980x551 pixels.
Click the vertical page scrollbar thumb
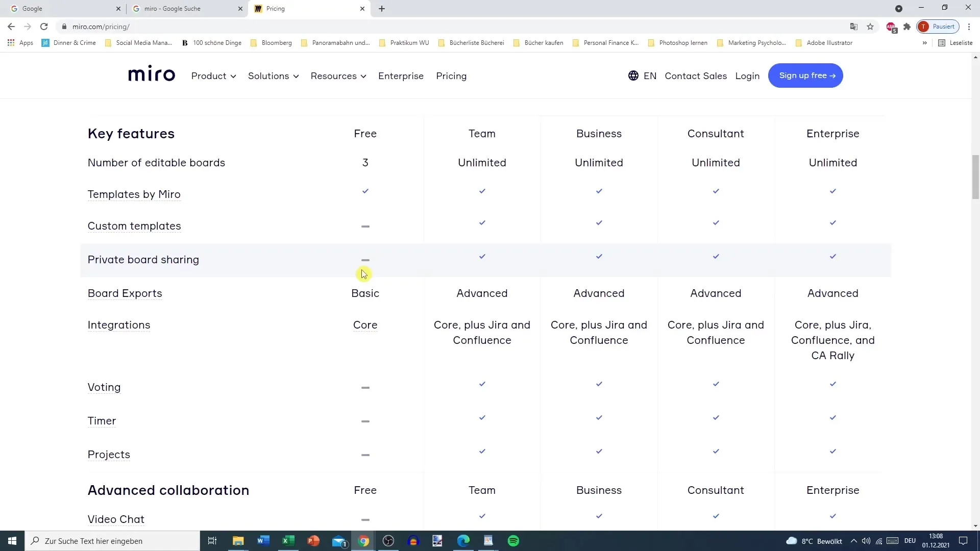(975, 178)
